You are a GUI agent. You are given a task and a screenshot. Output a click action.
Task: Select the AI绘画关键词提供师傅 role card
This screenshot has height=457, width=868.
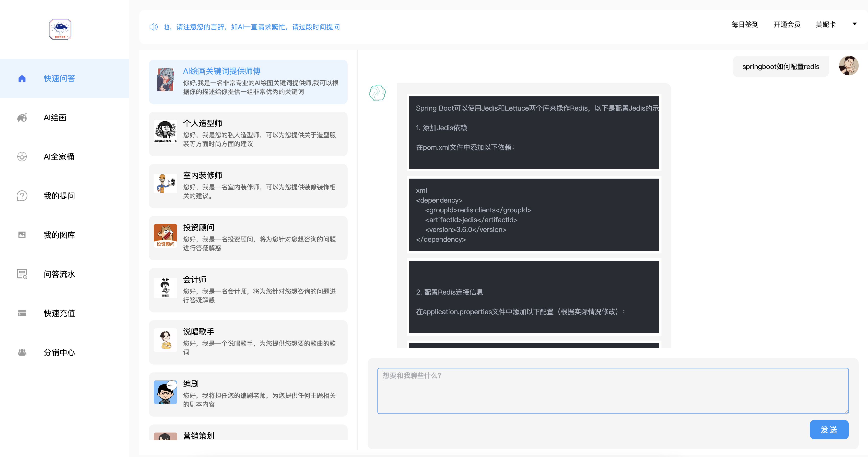[248, 82]
